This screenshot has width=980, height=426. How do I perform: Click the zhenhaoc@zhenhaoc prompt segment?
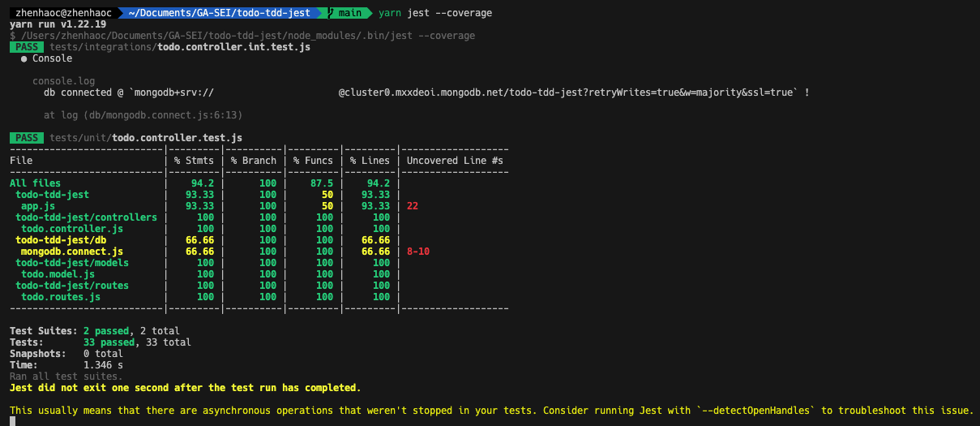62,13
